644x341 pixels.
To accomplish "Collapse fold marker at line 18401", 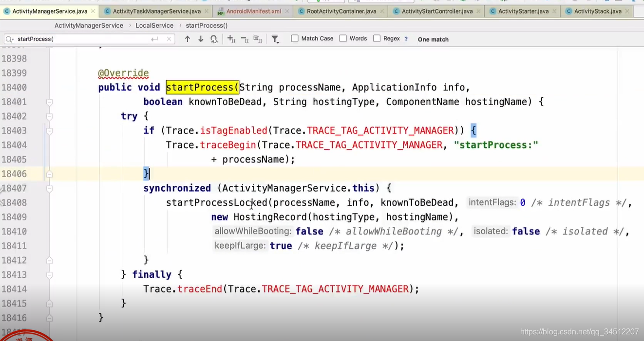I will tap(49, 102).
